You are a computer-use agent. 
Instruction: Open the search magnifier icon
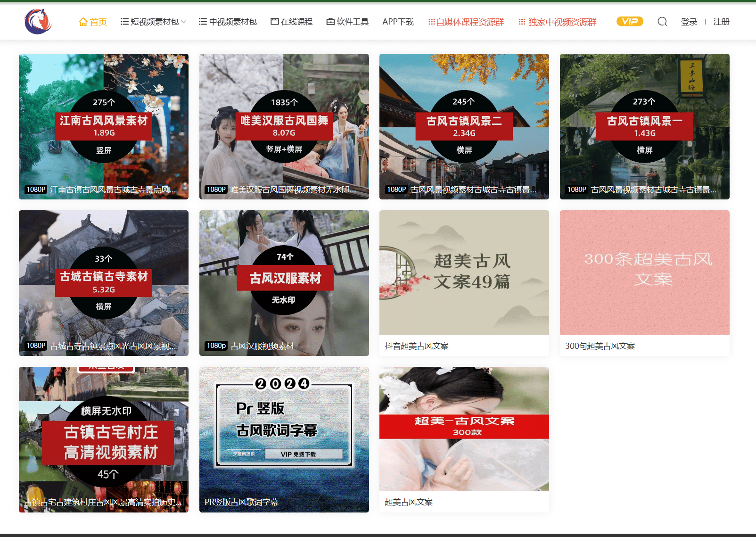pyautogui.click(x=662, y=22)
